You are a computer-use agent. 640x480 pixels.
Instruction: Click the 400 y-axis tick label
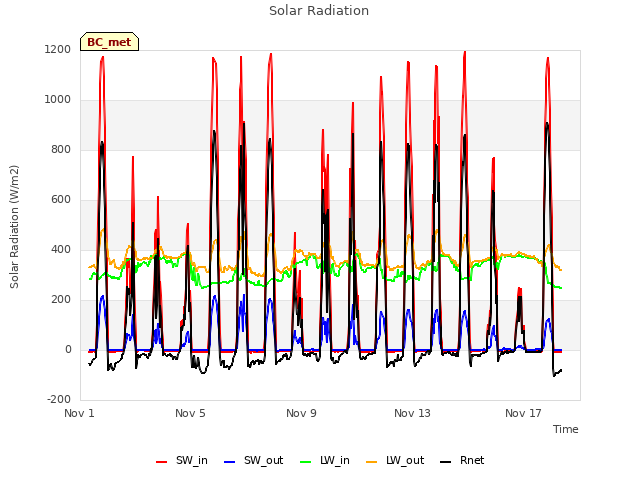pos(61,249)
